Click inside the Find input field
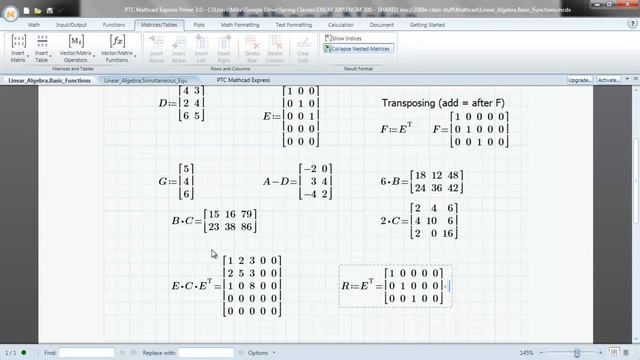Viewport: 640px width, 360px height. (x=87, y=352)
